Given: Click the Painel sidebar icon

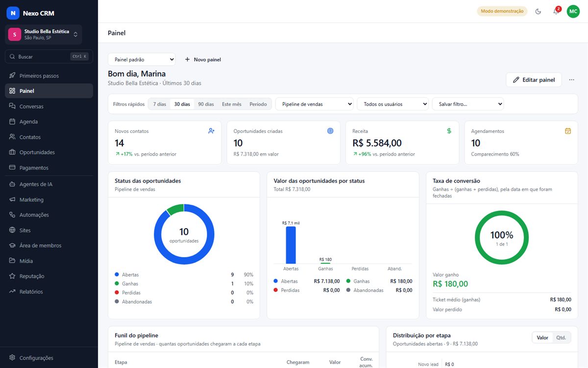Looking at the screenshot, I should 12,91.
